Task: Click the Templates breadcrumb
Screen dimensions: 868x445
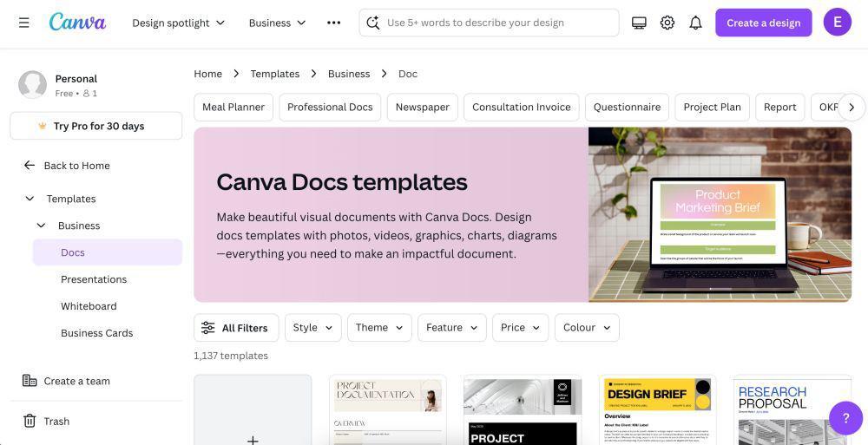Action: pyautogui.click(x=274, y=74)
